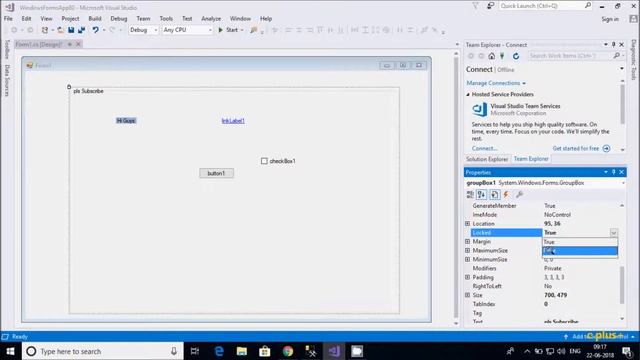The image size is (640, 360).
Task: Pin the Team Explorer panel with pushpin
Action: pyautogui.click(x=613, y=44)
